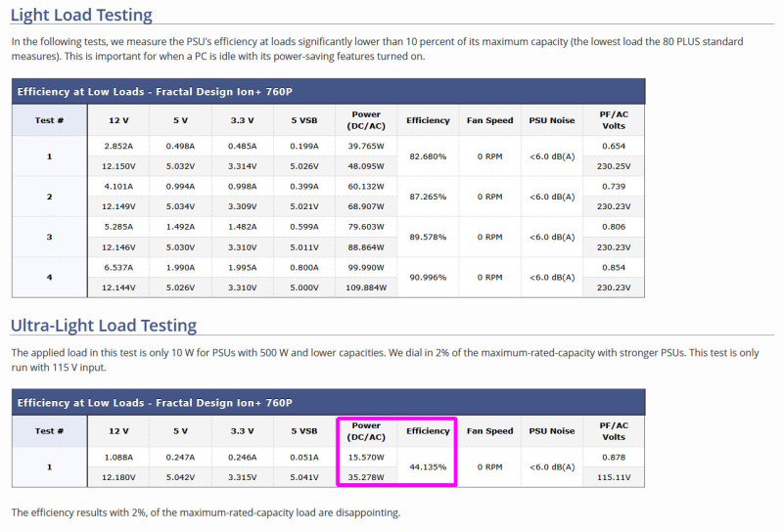
Task: Select the 3.314V voltage cell
Action: [242, 166]
